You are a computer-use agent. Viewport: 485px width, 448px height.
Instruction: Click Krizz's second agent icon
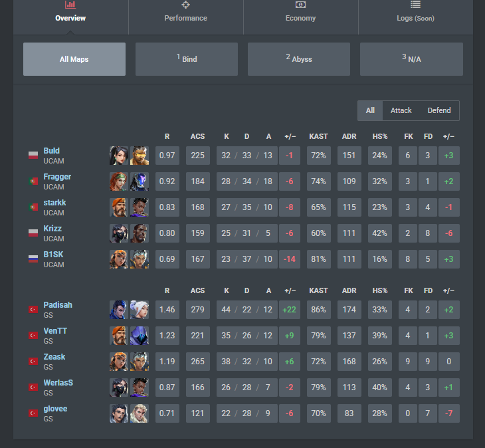pos(140,233)
